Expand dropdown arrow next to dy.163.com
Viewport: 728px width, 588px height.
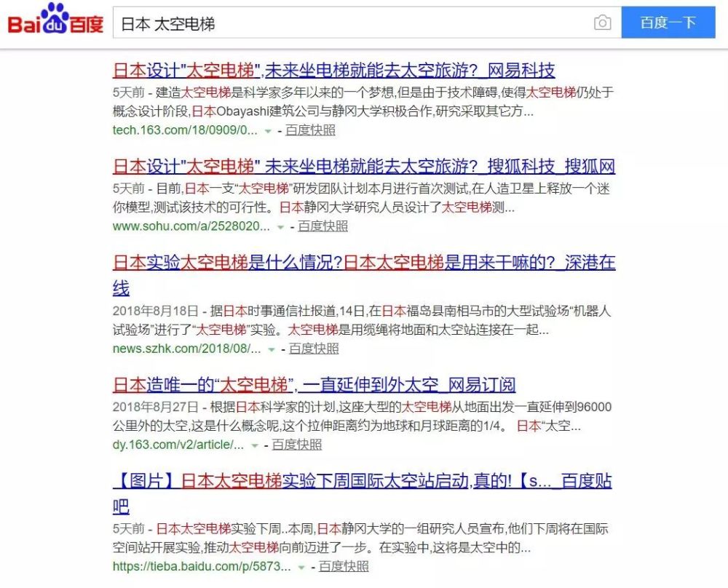(x=254, y=445)
